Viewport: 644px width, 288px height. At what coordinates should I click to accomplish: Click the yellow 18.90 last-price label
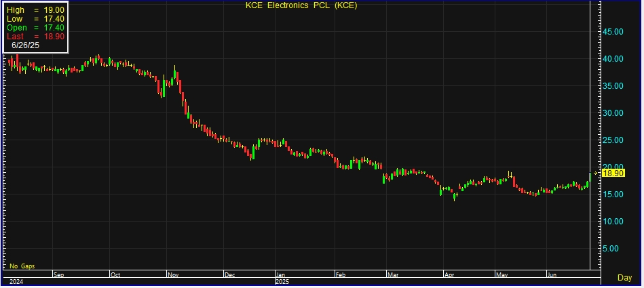[x=615, y=173]
